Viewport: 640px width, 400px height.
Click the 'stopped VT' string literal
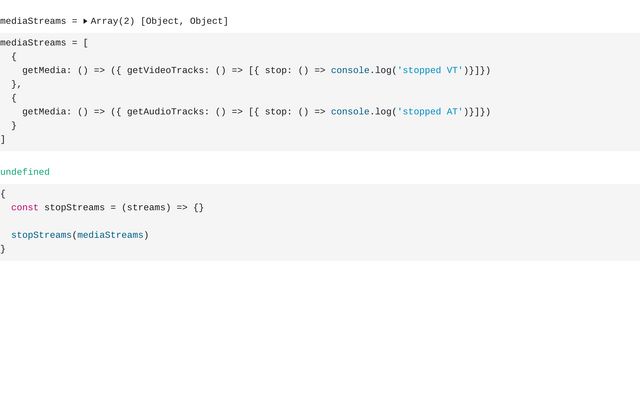pyautogui.click(x=430, y=71)
